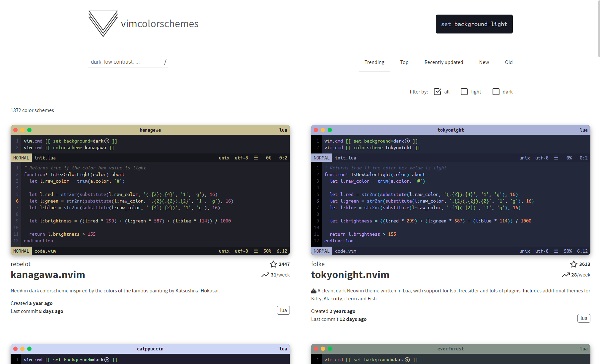Select the Old sorting tab
Screen dimensions: 601x364
[x=509, y=62]
